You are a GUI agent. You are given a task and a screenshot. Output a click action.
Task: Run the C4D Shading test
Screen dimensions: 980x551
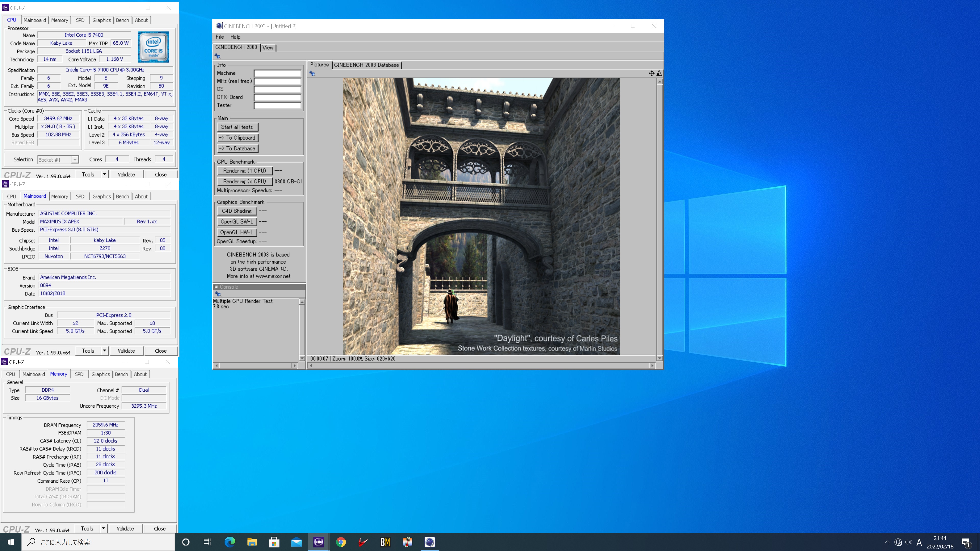point(237,211)
